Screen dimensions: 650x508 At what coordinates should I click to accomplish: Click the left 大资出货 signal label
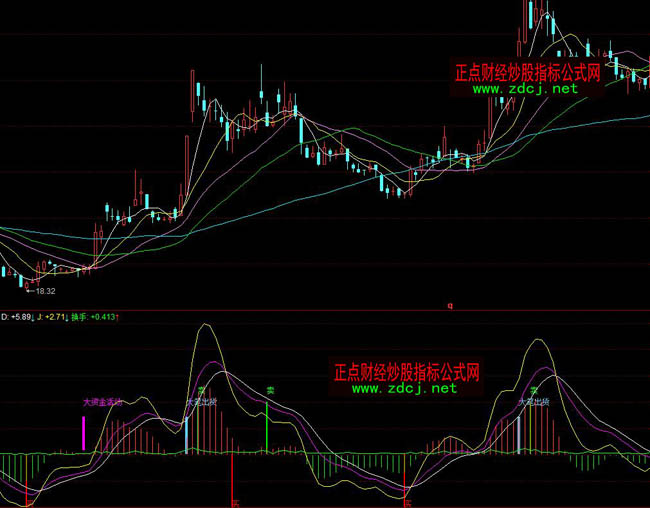pos(201,402)
